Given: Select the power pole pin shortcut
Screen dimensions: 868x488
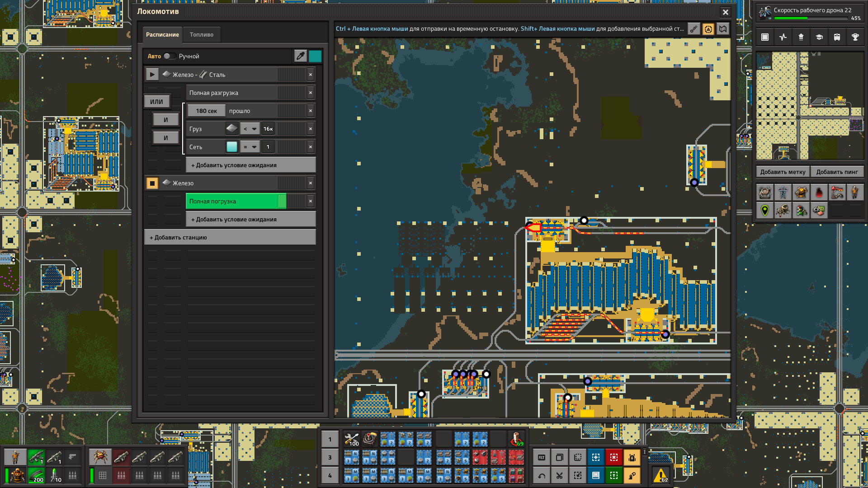Looking at the screenshot, I should [x=783, y=192].
